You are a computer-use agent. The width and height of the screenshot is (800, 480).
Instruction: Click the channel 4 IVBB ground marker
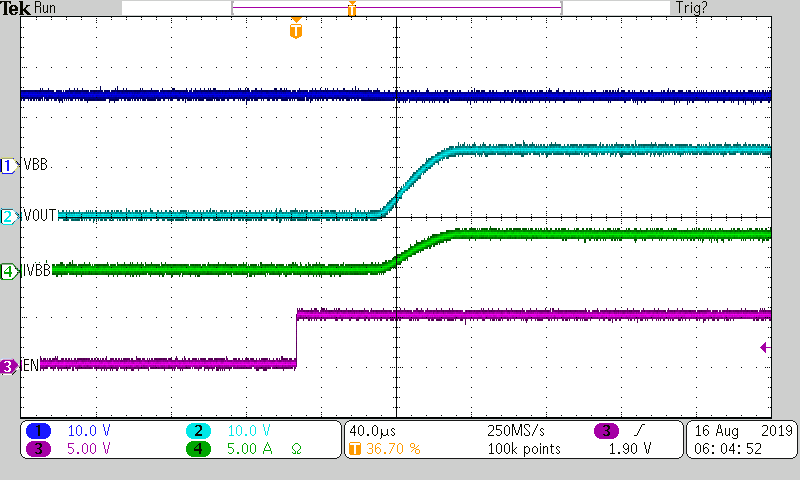pos(8,270)
